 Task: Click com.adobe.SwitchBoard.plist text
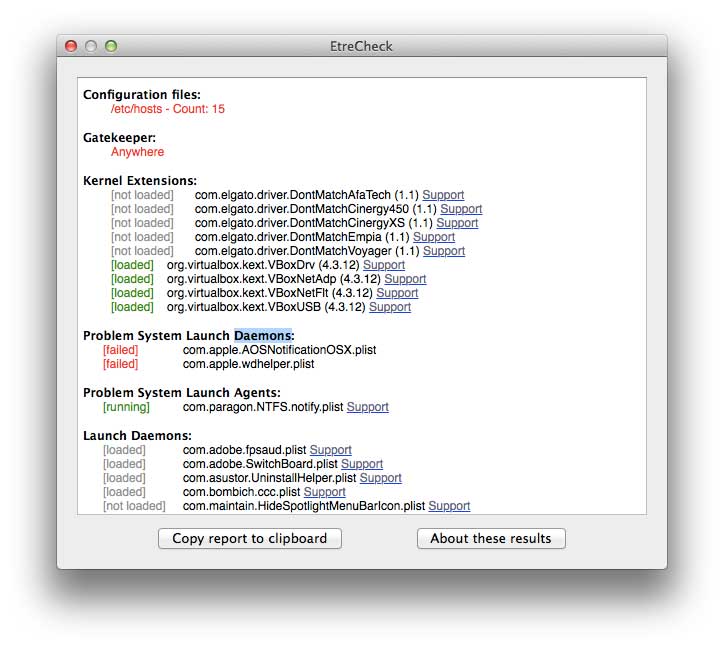pyautogui.click(x=260, y=464)
